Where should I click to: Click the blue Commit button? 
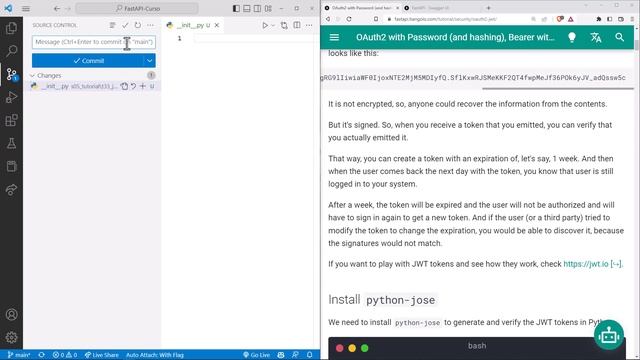[x=88, y=61]
